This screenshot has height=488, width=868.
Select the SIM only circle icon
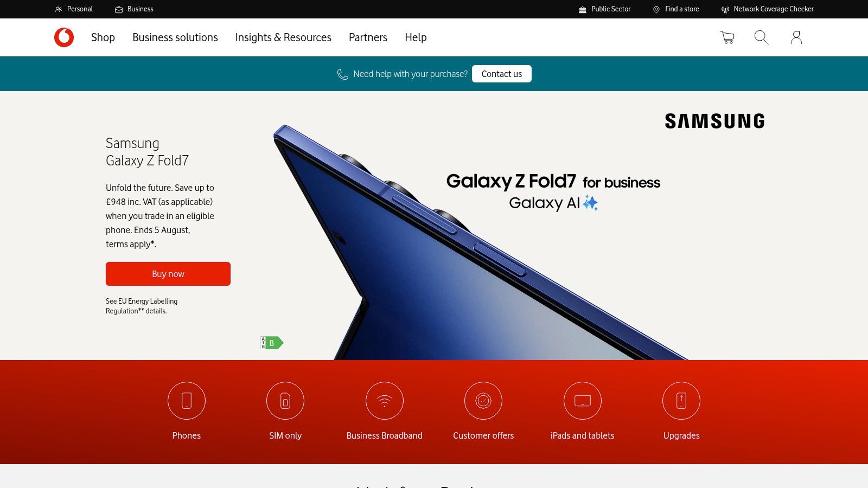(x=285, y=401)
